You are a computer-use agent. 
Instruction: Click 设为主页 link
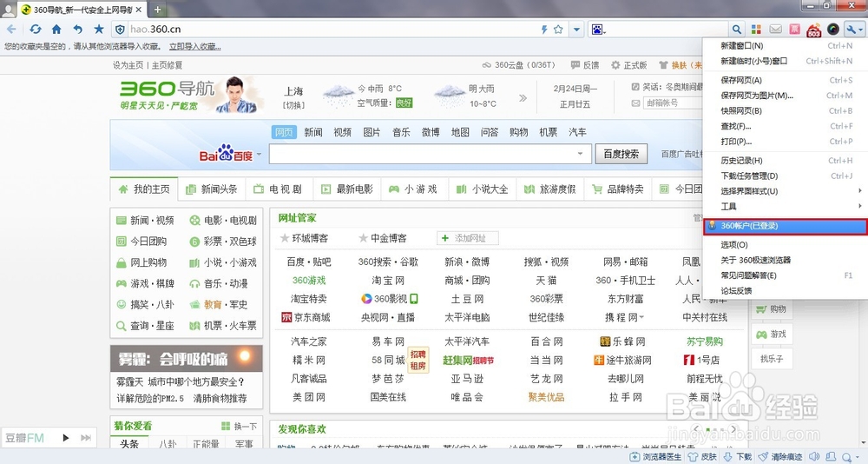128,65
